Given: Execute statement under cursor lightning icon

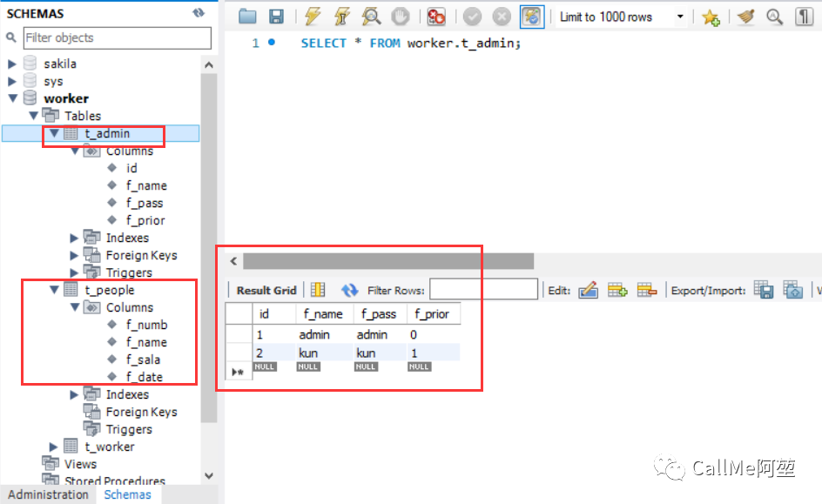Looking at the screenshot, I should point(342,17).
